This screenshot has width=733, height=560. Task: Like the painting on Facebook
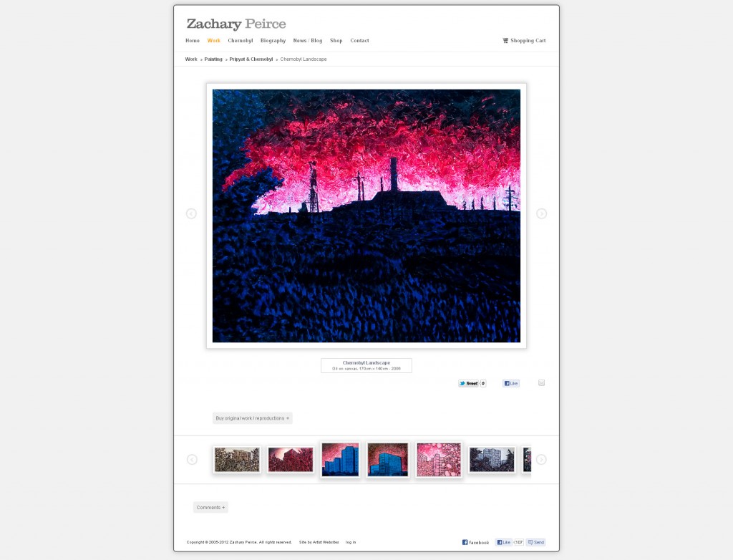point(511,383)
